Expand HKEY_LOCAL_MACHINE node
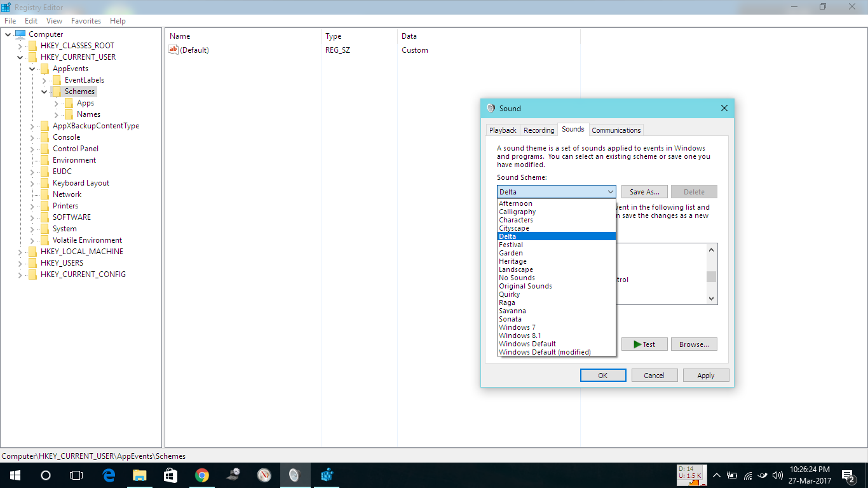Viewport: 868px width, 488px height. click(x=20, y=252)
